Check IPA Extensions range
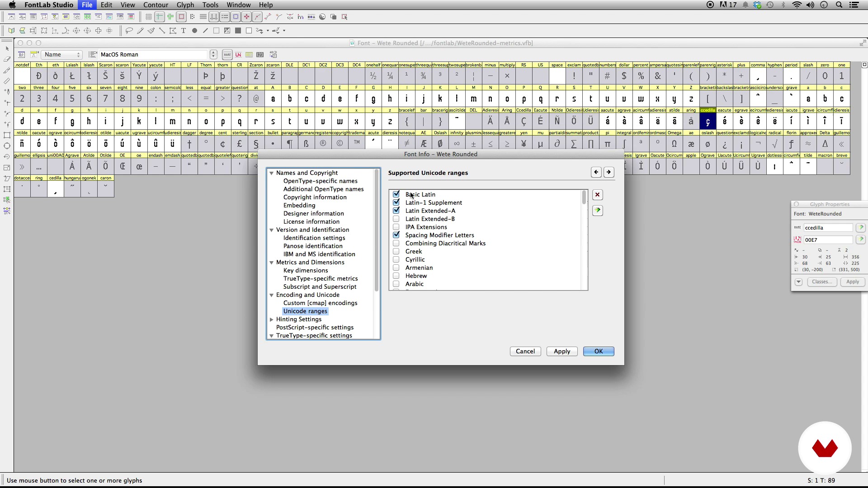868x488 pixels. pyautogui.click(x=396, y=227)
